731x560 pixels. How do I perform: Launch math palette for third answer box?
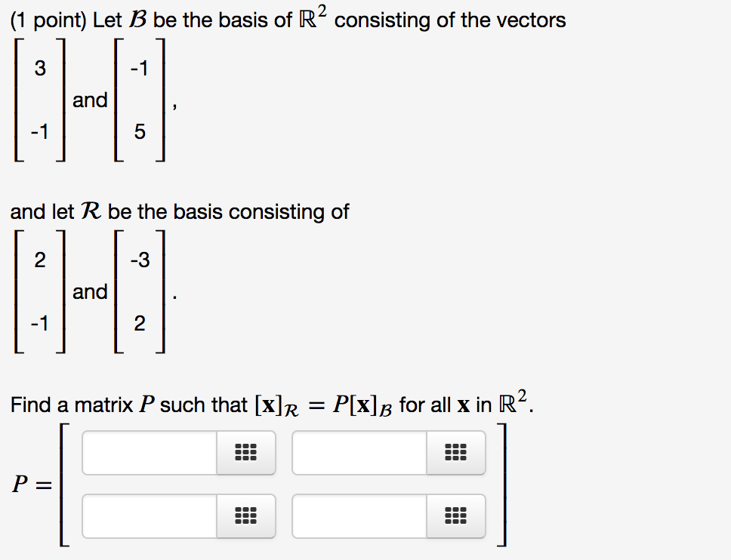tap(245, 516)
